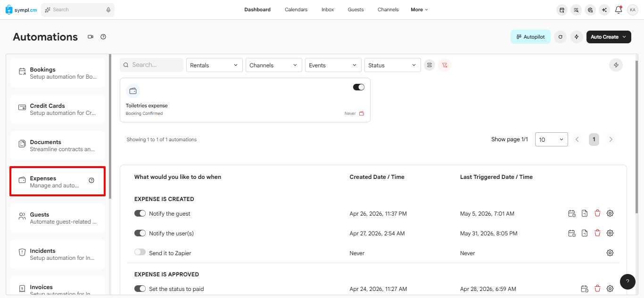Screen dimensions: 644x298
Task: Click the next page arrow
Action: (611, 139)
